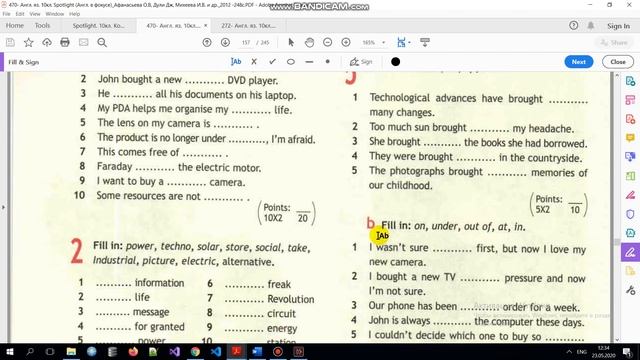Screen dimensions: 640x360
Task: Zoom in with the plus circle icon
Action: [x=346, y=42]
